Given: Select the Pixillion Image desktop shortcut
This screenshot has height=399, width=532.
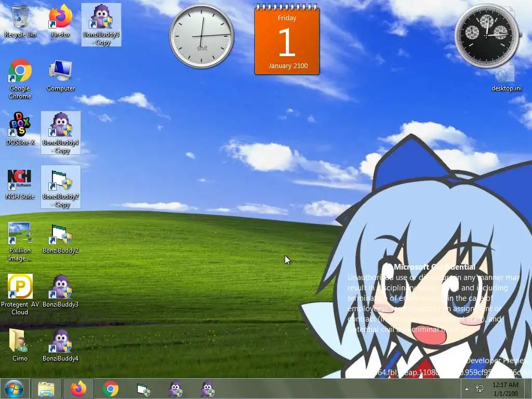Looking at the screenshot, I should 20,241.
